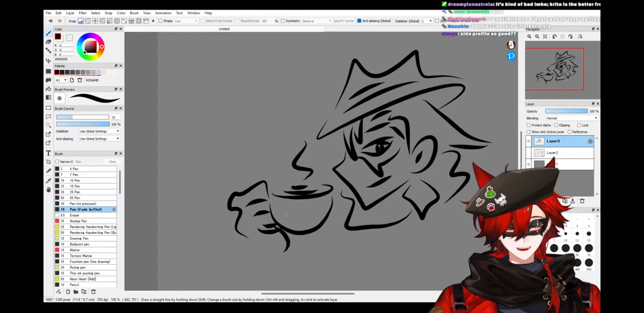
Task: Click the Navigator zoom in icon
Action: (x=529, y=37)
